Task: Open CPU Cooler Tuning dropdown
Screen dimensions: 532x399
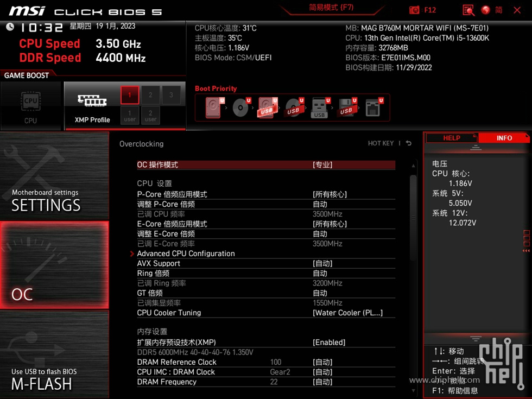Action: (266, 313)
